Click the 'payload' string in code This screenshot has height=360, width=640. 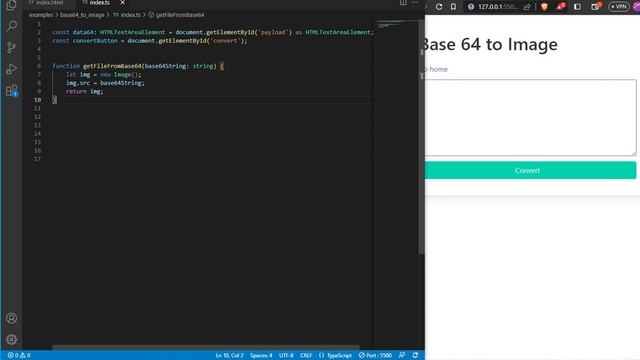tap(273, 32)
